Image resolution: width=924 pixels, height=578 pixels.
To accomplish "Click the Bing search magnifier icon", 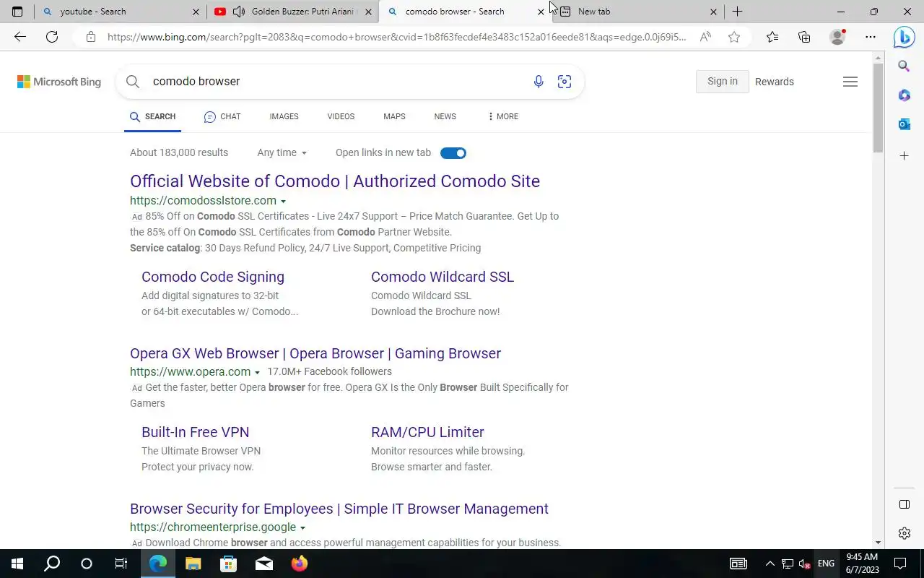I will click(x=133, y=82).
